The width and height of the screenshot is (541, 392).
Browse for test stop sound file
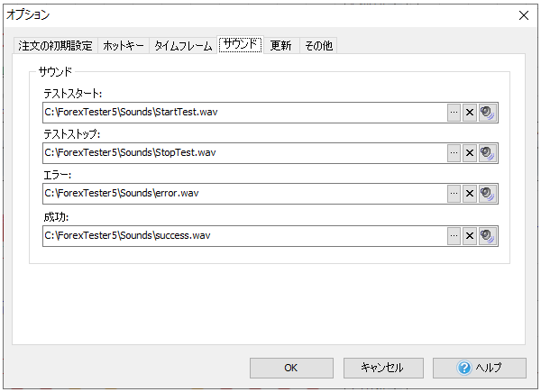[454, 153]
